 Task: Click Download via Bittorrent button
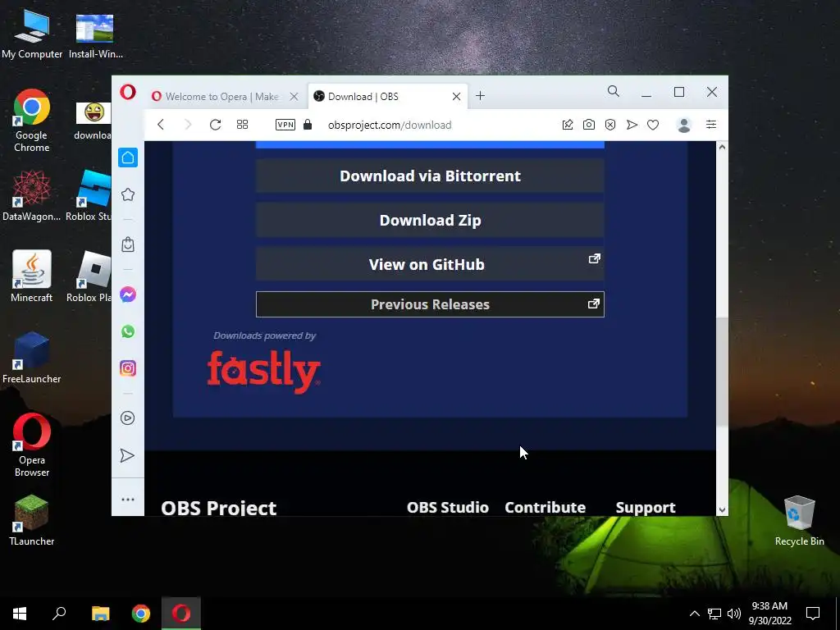point(430,176)
